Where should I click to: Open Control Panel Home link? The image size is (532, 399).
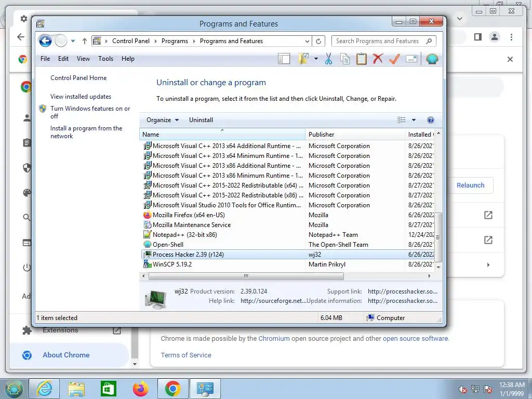[x=78, y=78]
